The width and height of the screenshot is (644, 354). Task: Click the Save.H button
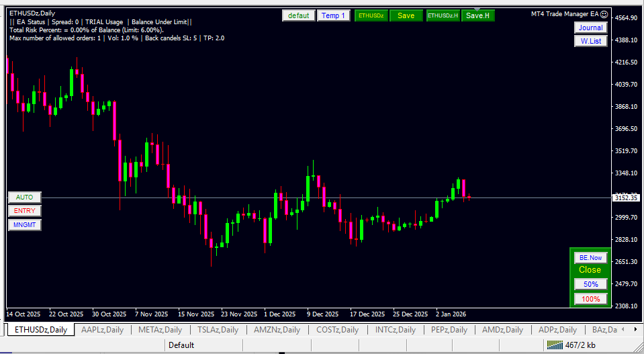click(477, 15)
